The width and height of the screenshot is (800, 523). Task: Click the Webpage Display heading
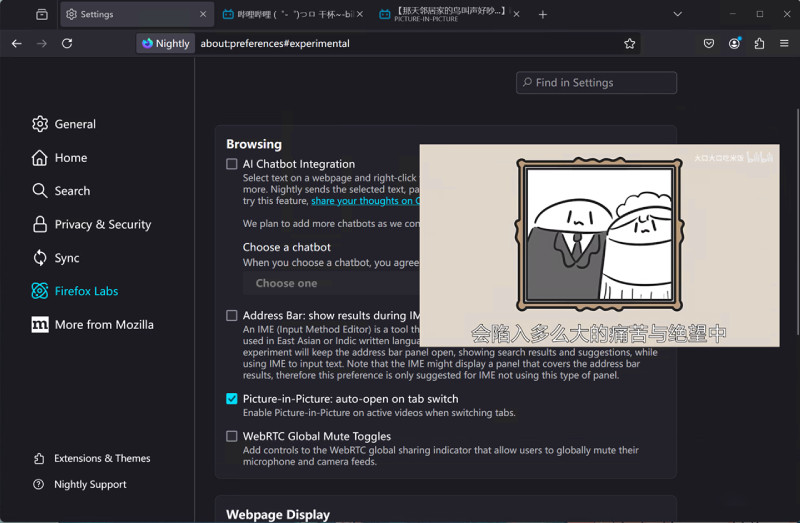(x=278, y=514)
